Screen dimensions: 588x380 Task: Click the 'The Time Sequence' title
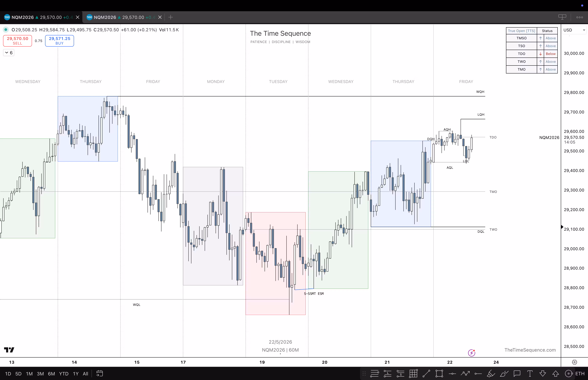[280, 33]
